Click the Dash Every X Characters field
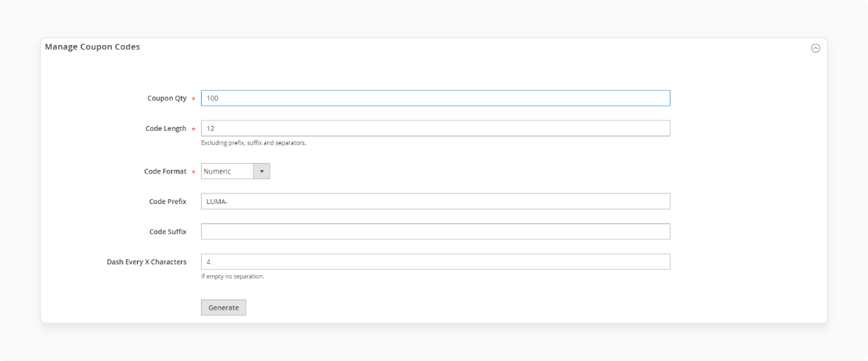The image size is (868, 361). [x=435, y=262]
